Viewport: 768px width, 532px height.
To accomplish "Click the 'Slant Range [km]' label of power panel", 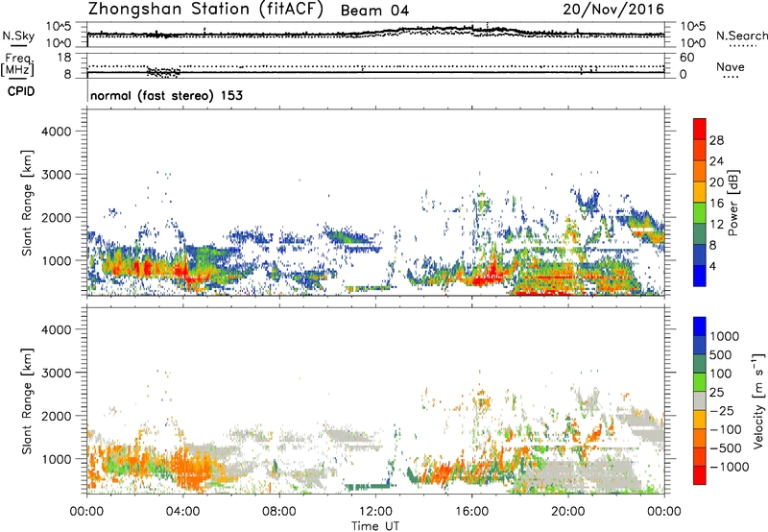I will [27, 203].
